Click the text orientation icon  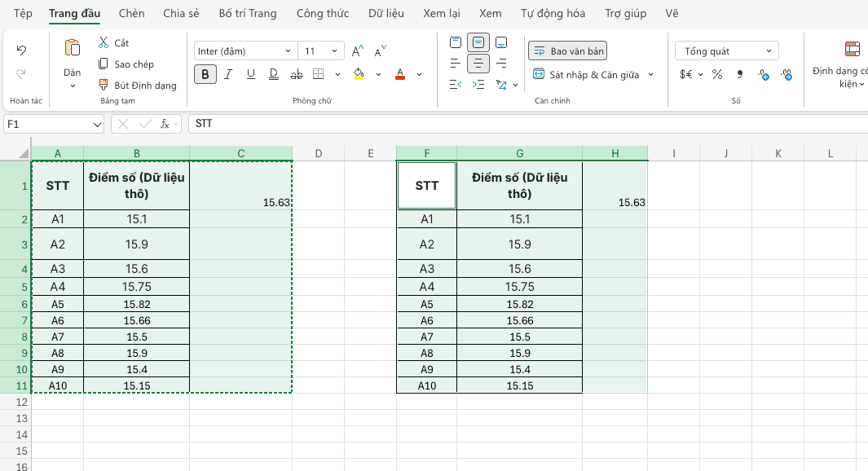coord(501,85)
